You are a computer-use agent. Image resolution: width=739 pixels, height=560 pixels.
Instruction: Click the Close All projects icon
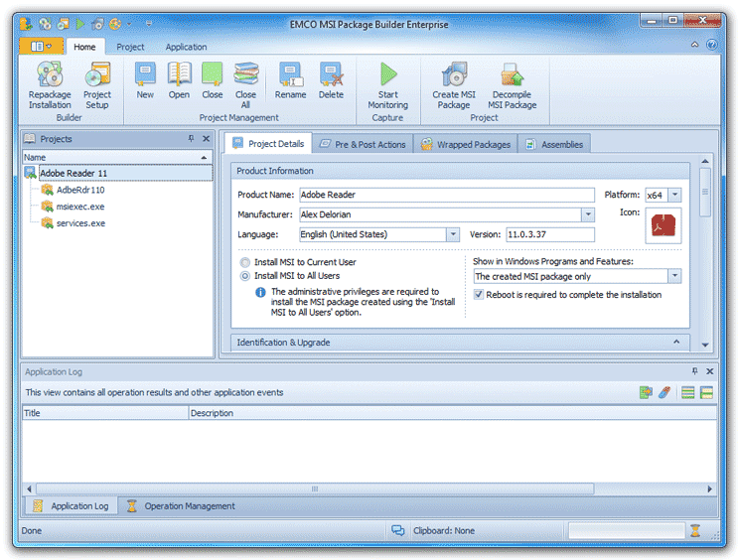pyautogui.click(x=246, y=74)
